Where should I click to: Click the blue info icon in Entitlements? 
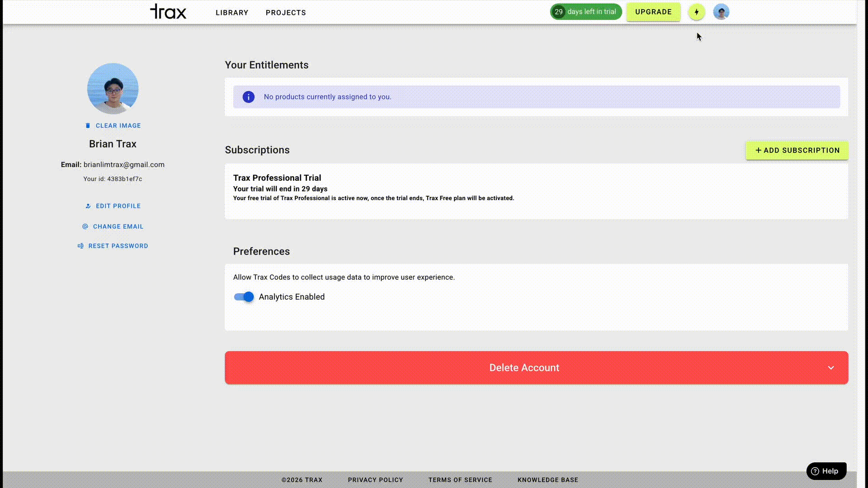click(x=248, y=97)
